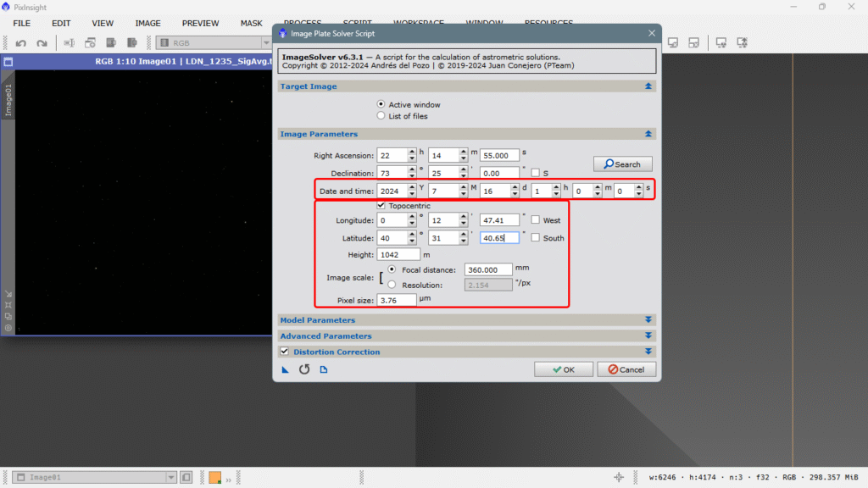Click the orange square icon in bottom toolbar
Screen dimensions: 868x488
[x=215, y=477]
